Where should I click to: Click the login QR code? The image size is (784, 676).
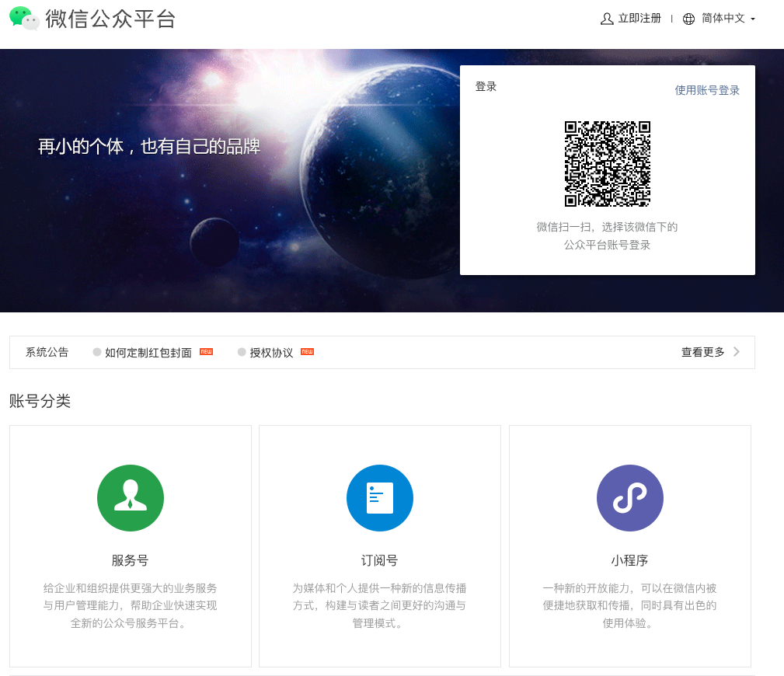[607, 163]
